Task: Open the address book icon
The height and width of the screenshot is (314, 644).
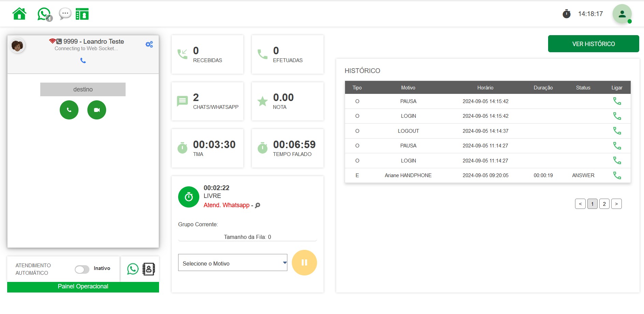Action: 148,269
